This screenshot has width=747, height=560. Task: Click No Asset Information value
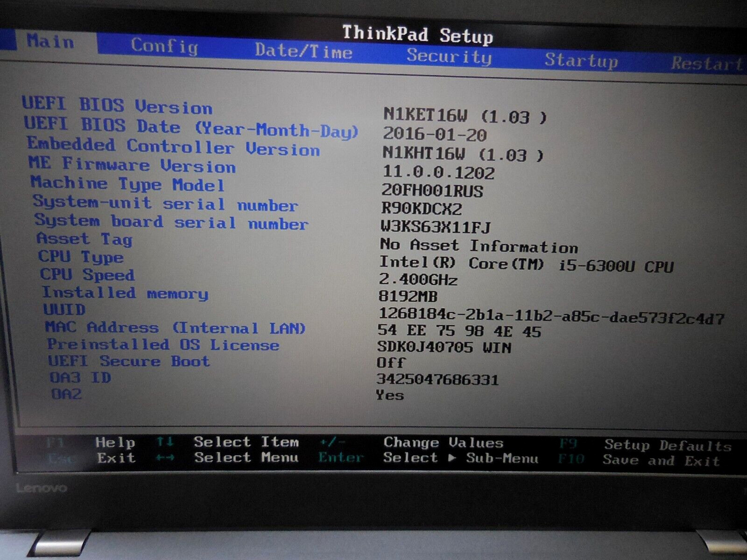(x=479, y=245)
